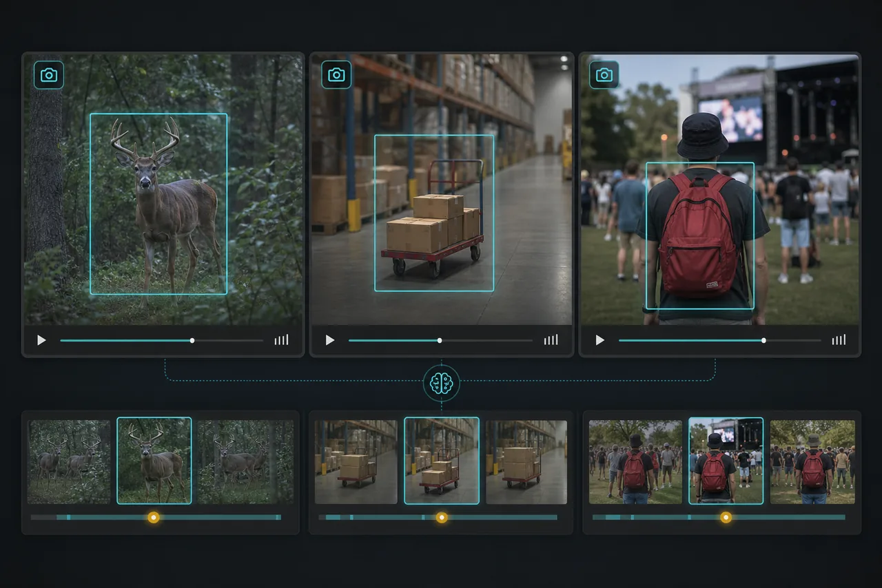Click the deer video progress slider handle
The width and height of the screenshot is (882, 588).
[x=192, y=340]
